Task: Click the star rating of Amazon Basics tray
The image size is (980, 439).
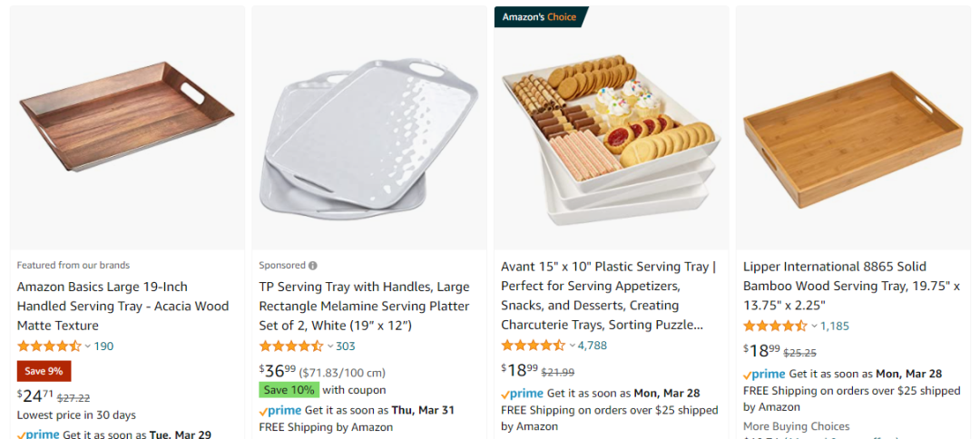Action: pyautogui.click(x=49, y=346)
